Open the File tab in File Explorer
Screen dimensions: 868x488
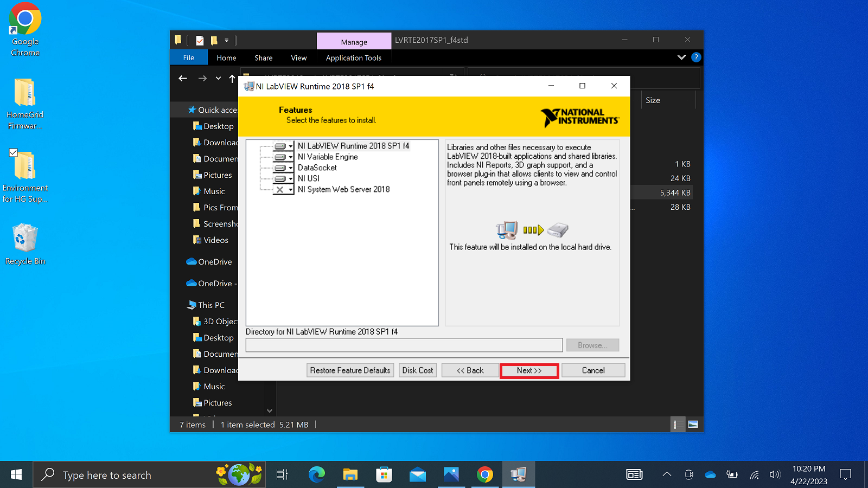[x=189, y=57]
